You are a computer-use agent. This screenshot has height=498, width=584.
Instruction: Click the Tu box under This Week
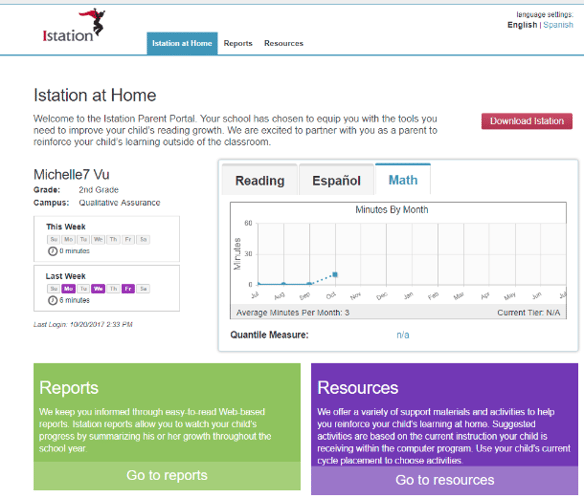(83, 239)
